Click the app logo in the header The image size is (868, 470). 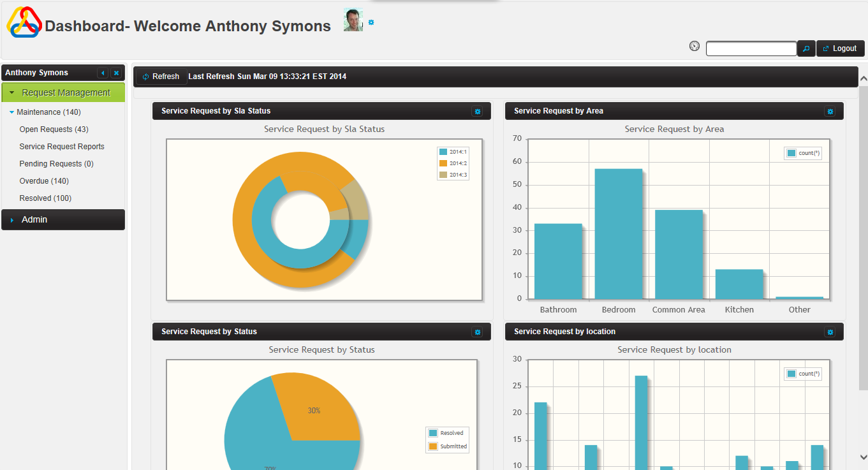coord(24,22)
